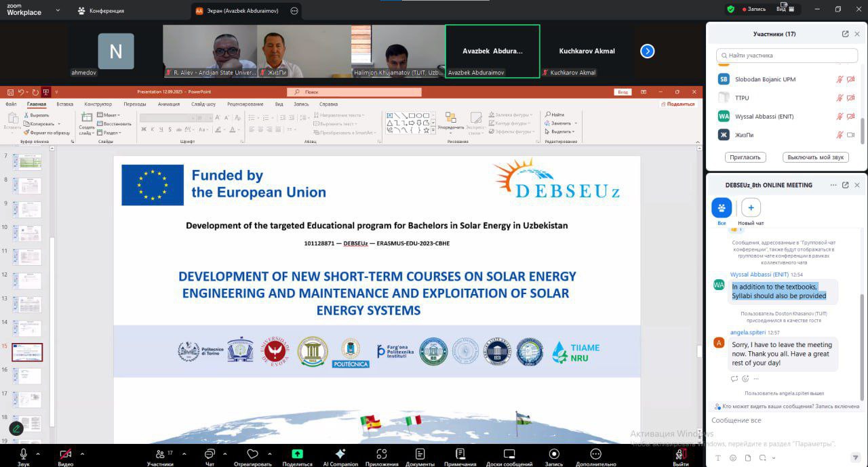Click the Примечания notes icon
This screenshot has width=868, height=467.
click(460, 454)
